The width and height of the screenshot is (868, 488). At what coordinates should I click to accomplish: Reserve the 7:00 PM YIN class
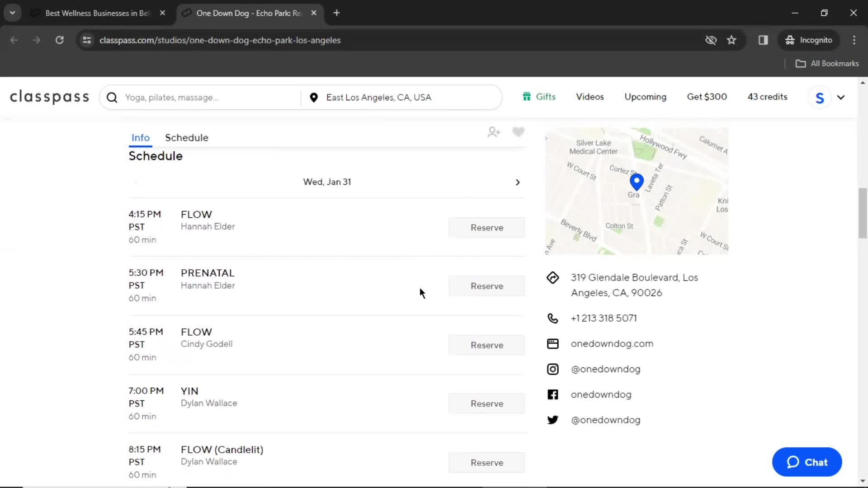coord(487,404)
